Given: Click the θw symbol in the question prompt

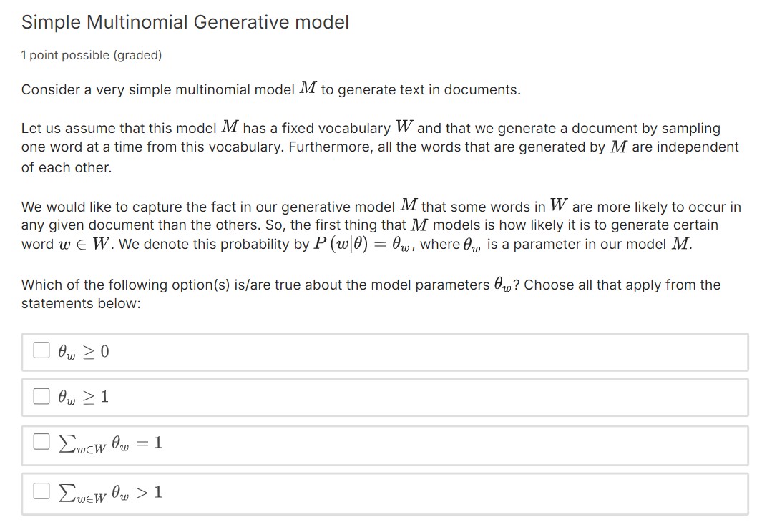Looking at the screenshot, I should click(502, 284).
